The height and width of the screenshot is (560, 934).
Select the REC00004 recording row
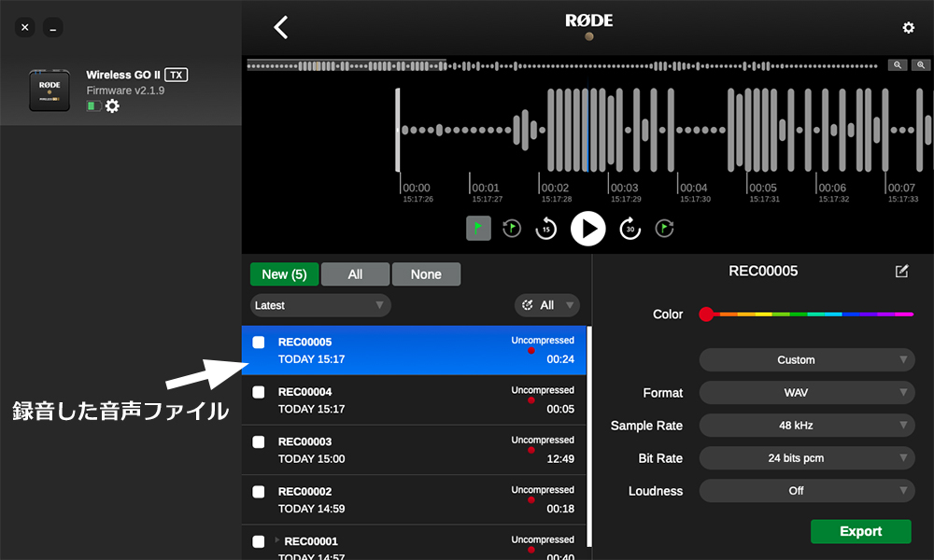pyautogui.click(x=414, y=400)
